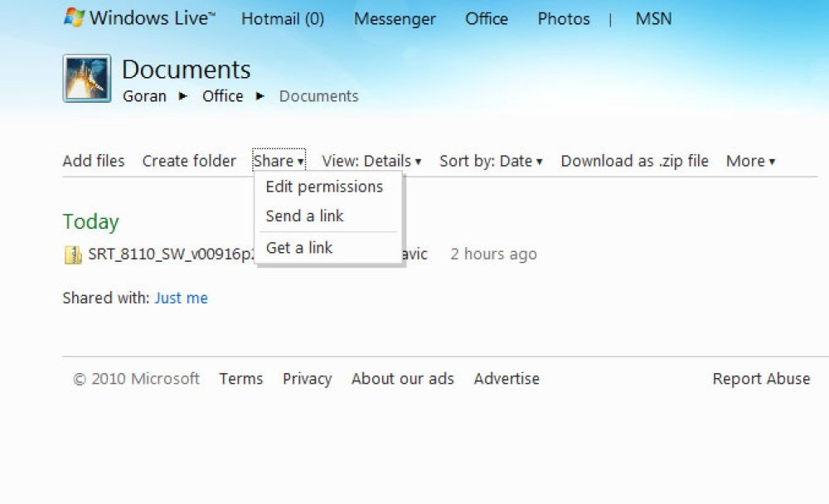Image resolution: width=829 pixels, height=504 pixels.
Task: Click the zip file icon for SRT_8110
Action: (x=73, y=254)
